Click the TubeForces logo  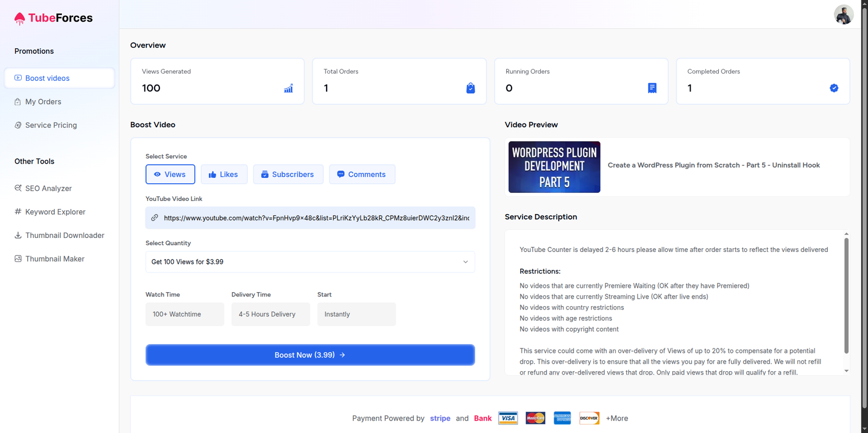(53, 18)
